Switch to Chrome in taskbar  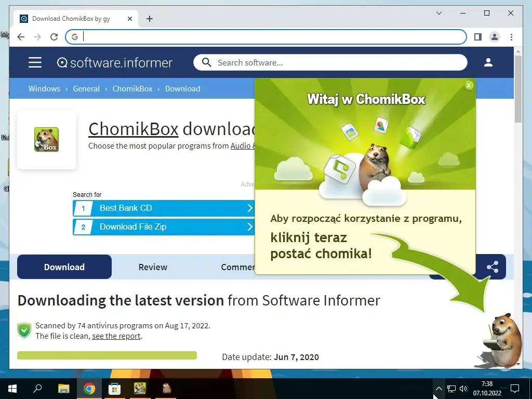tap(89, 389)
